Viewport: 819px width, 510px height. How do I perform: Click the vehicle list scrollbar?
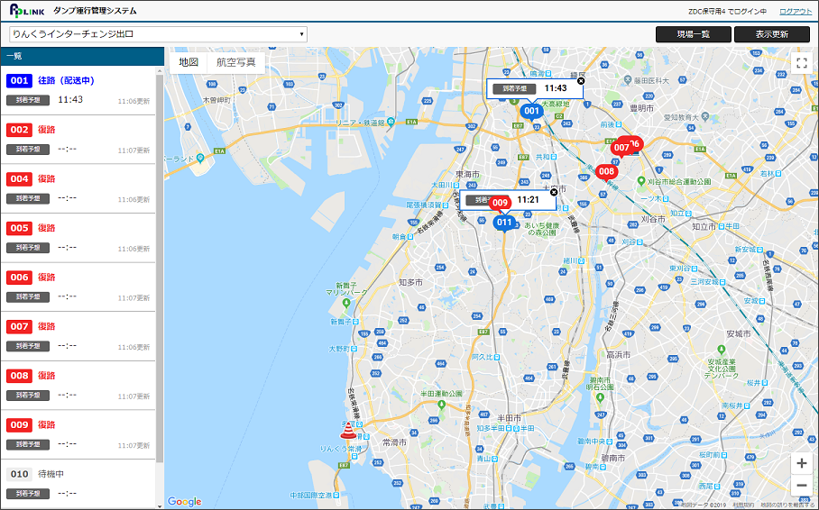tap(160, 270)
